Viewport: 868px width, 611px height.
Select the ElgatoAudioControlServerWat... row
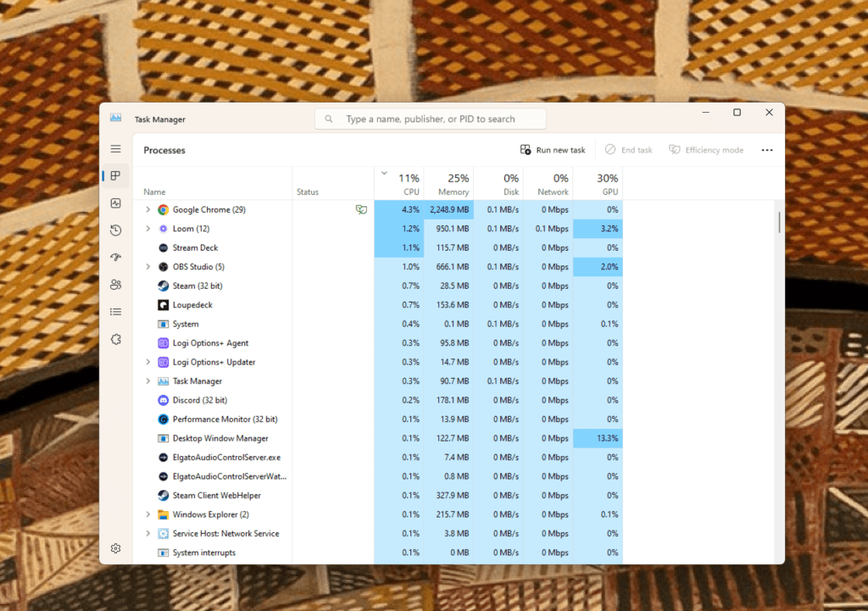pyautogui.click(x=378, y=476)
